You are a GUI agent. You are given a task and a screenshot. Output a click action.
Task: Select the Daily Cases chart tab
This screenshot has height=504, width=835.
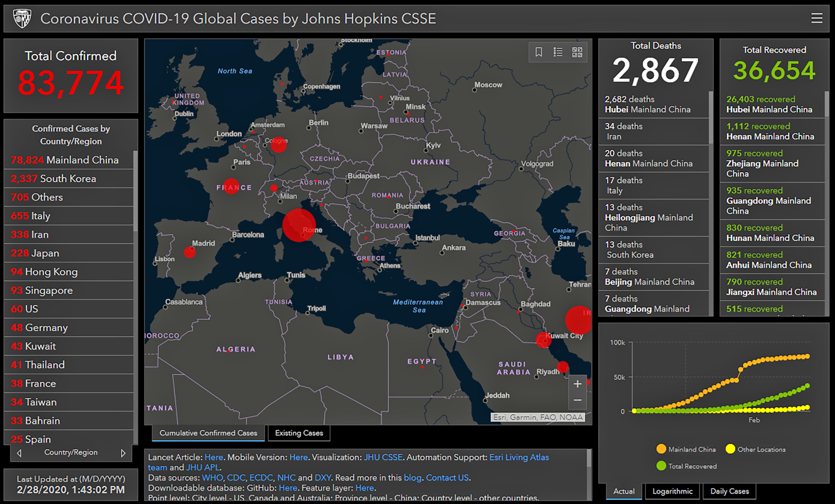point(729,491)
